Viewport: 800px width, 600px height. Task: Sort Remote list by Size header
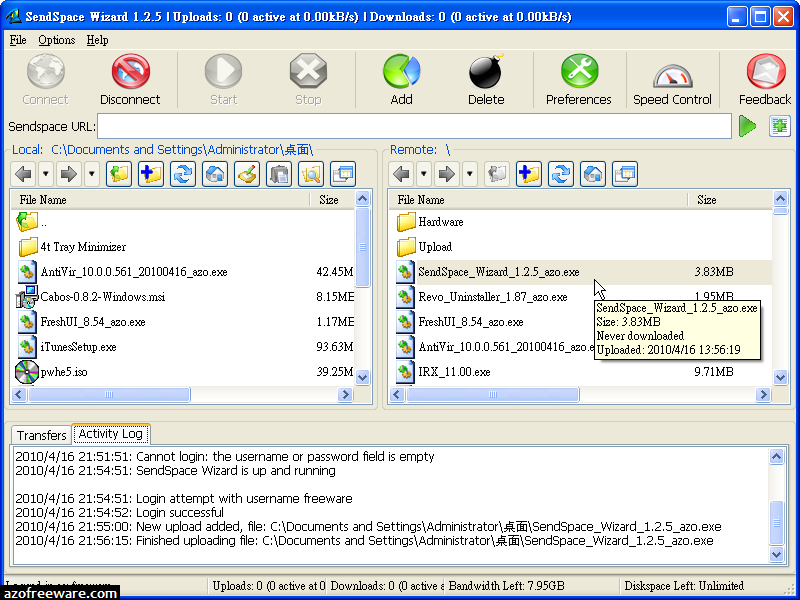pyautogui.click(x=730, y=199)
